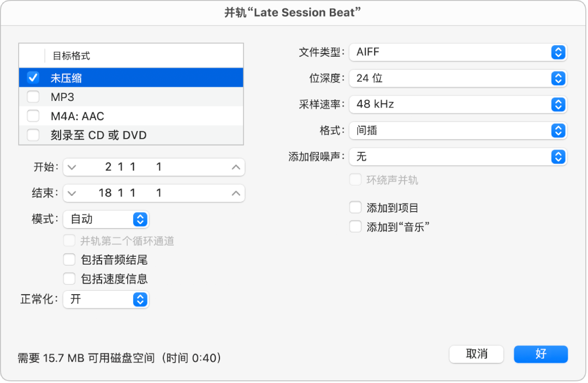Enable 添加到项目
The image size is (588, 383).
[x=355, y=207]
